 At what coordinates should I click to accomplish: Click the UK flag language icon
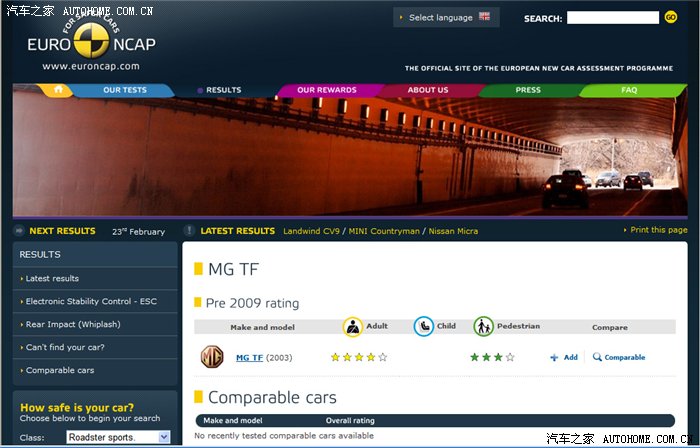485,17
